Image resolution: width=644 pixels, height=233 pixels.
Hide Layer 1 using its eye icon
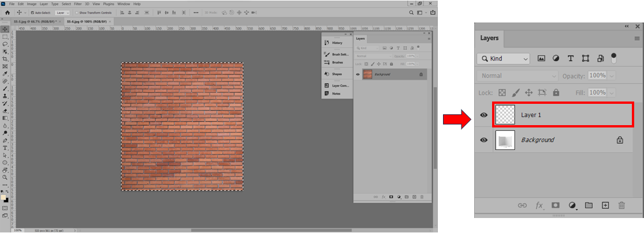click(484, 115)
